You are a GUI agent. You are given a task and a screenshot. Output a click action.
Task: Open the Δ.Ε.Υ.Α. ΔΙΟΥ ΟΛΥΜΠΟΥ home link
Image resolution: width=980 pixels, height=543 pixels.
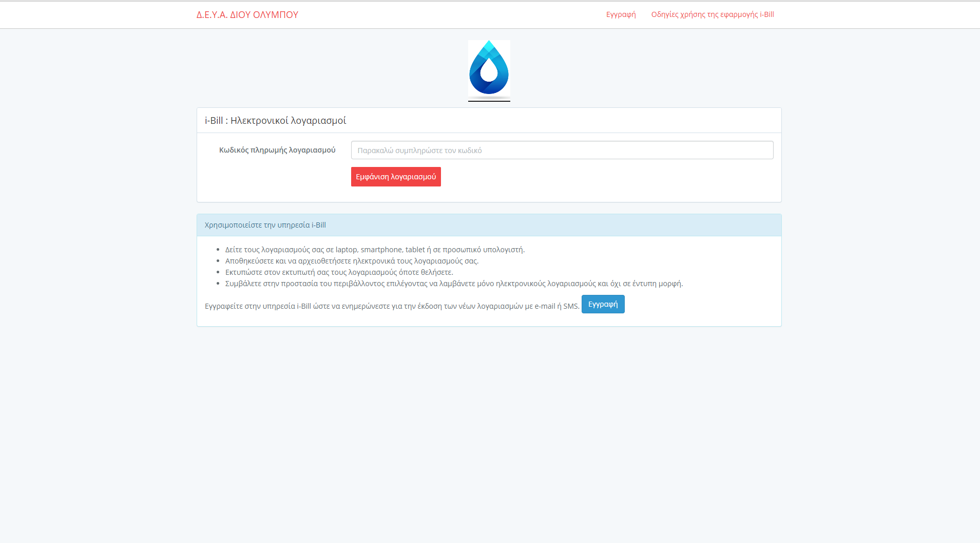(x=247, y=15)
